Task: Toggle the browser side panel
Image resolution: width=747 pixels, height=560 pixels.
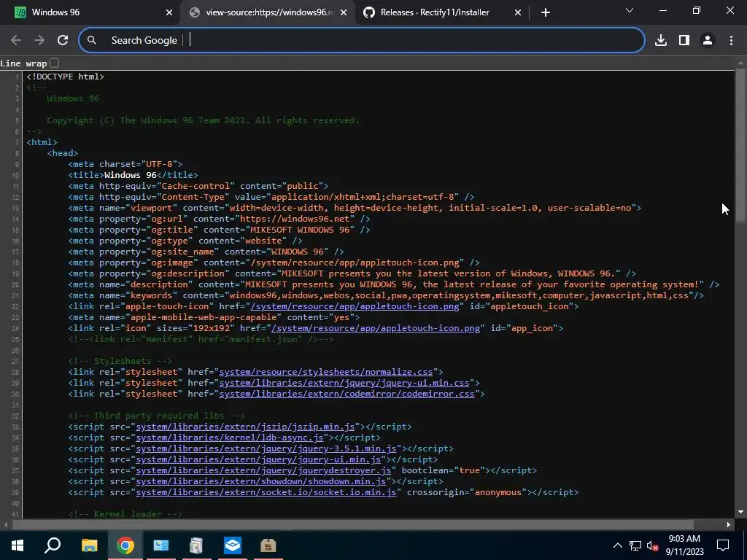Action: point(684,41)
